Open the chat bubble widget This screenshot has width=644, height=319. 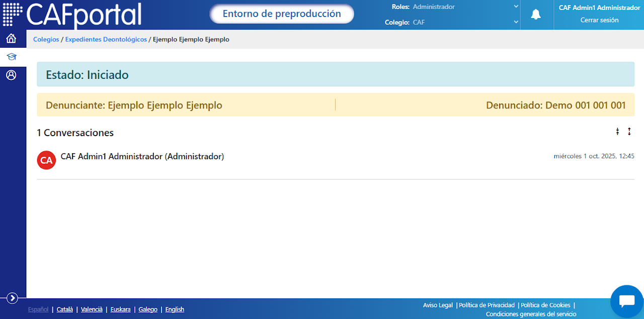pyautogui.click(x=626, y=301)
